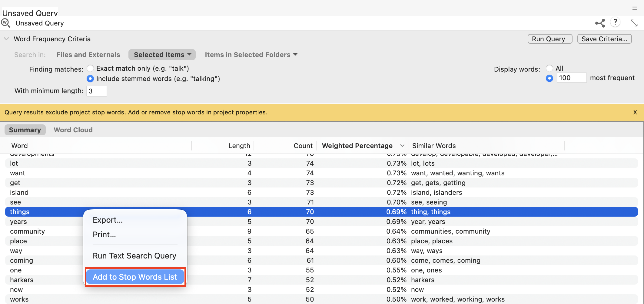
Task: Open Selected Items dropdown
Action: [162, 55]
